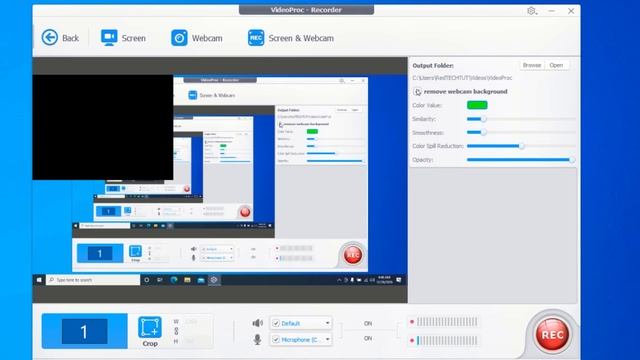Click the speaker system audio icon
This screenshot has width=640, height=360.
coord(258,323)
